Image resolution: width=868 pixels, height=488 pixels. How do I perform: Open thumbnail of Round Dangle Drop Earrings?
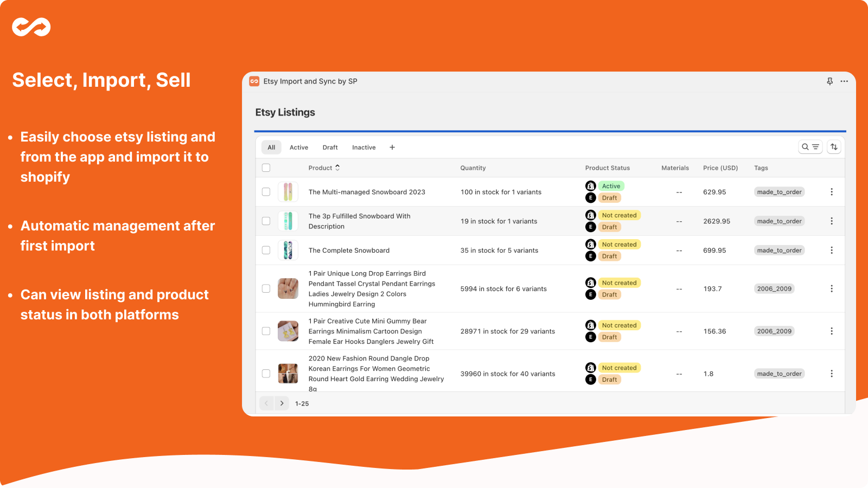[x=288, y=374]
